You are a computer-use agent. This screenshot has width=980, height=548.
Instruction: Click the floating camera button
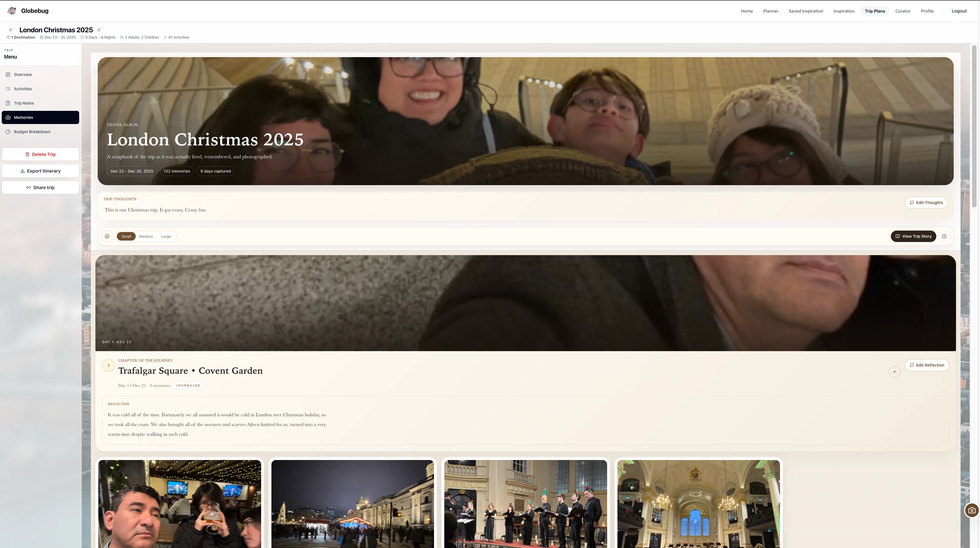972,510
